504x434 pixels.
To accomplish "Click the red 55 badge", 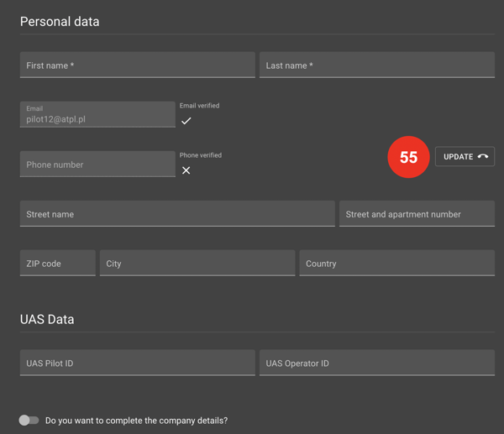I will pos(408,157).
